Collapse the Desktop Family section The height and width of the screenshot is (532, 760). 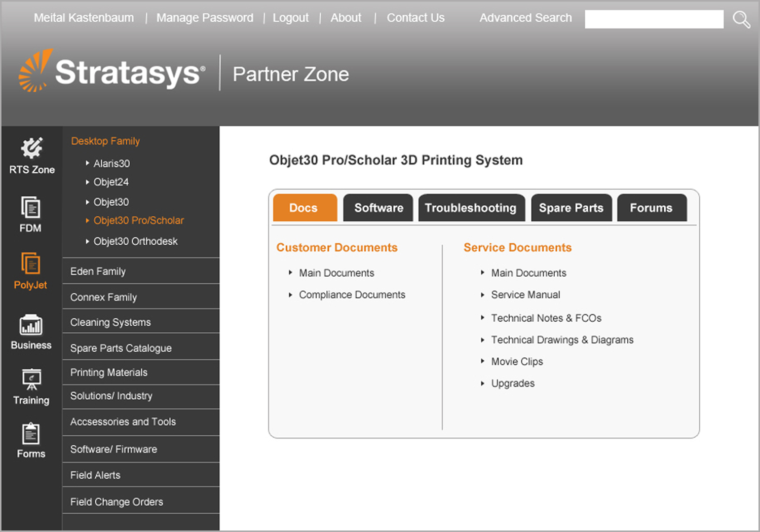pyautogui.click(x=105, y=141)
